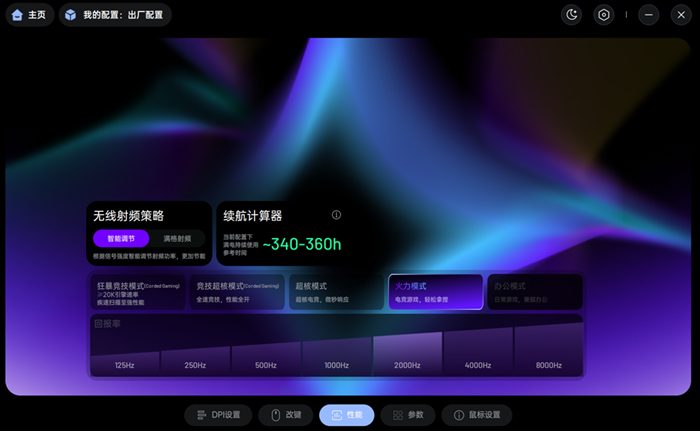Open the 我的配置 profile cube icon
Screen dimensions: 700x431
71,15
